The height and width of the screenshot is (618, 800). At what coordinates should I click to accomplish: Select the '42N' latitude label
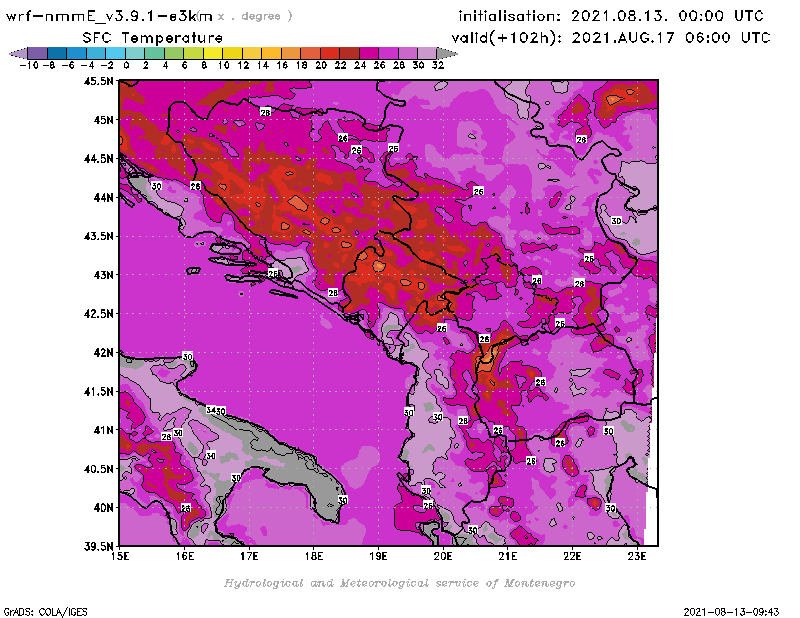tap(103, 353)
